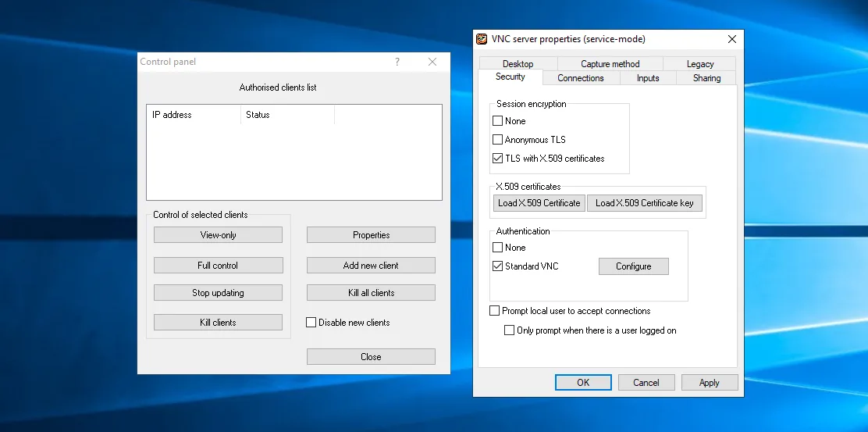Click Configure next to Standard VNC

pyautogui.click(x=633, y=266)
